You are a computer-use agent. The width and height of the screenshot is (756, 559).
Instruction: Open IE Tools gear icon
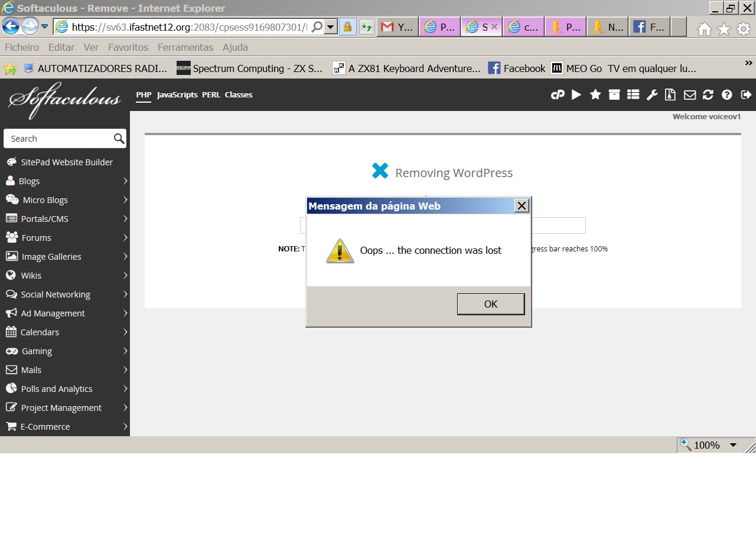coord(744,29)
